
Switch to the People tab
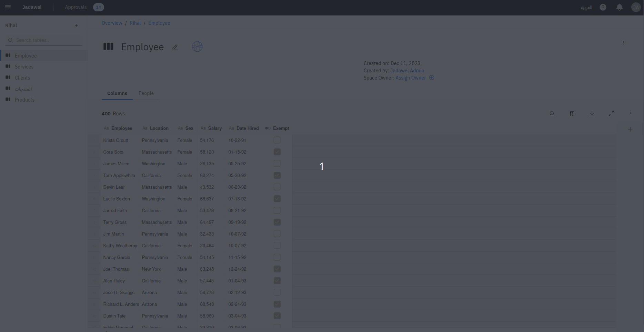pyautogui.click(x=146, y=93)
